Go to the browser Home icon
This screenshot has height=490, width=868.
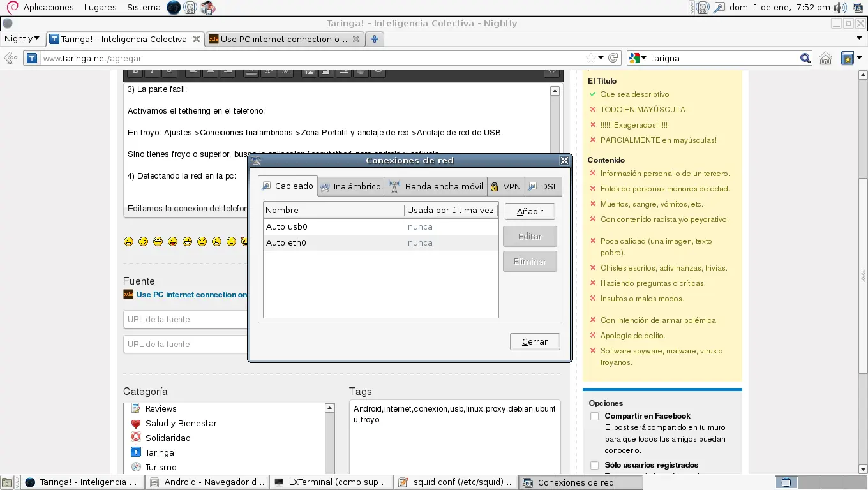coord(825,58)
